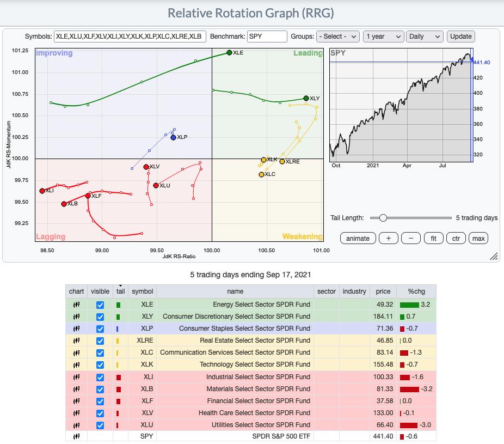Click the resize handle grip icon
This screenshot has height=444, width=504.
coord(494,256)
